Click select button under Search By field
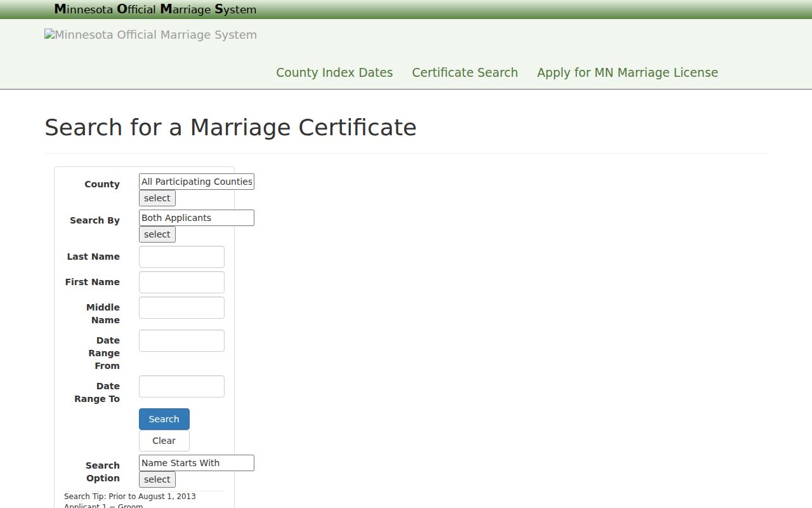The image size is (812, 508). [x=157, y=234]
